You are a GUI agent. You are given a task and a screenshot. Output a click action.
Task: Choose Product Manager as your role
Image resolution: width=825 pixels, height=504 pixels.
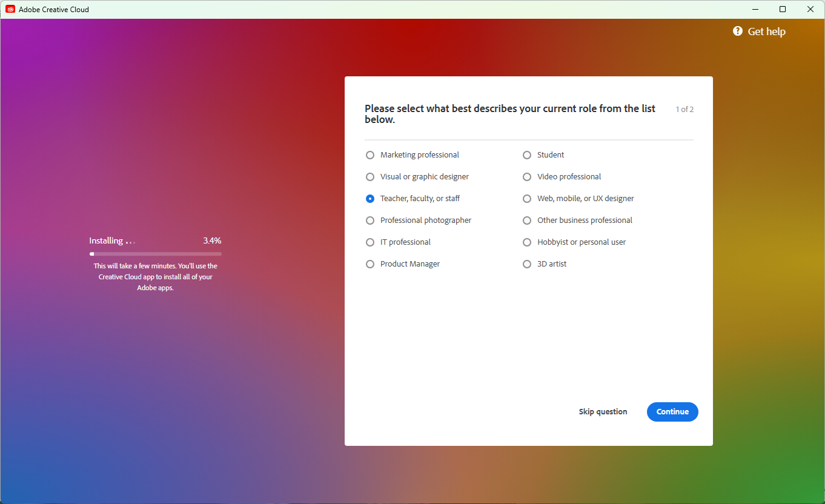pyautogui.click(x=370, y=264)
